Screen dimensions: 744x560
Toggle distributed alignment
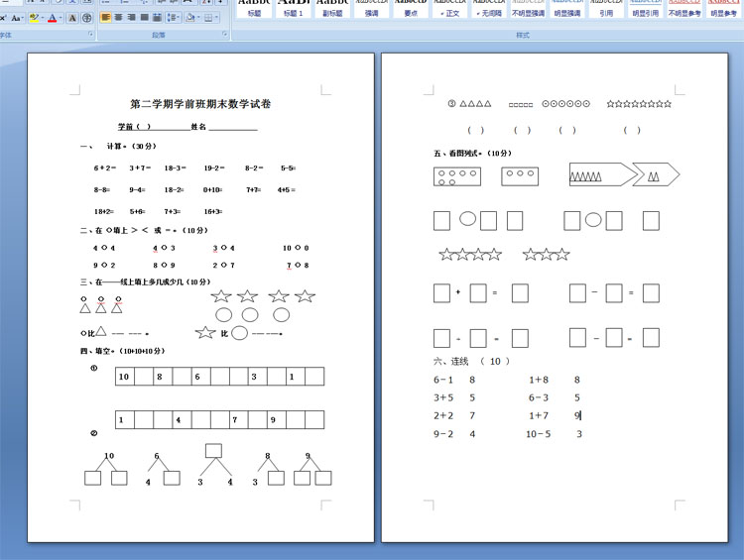click(x=157, y=18)
